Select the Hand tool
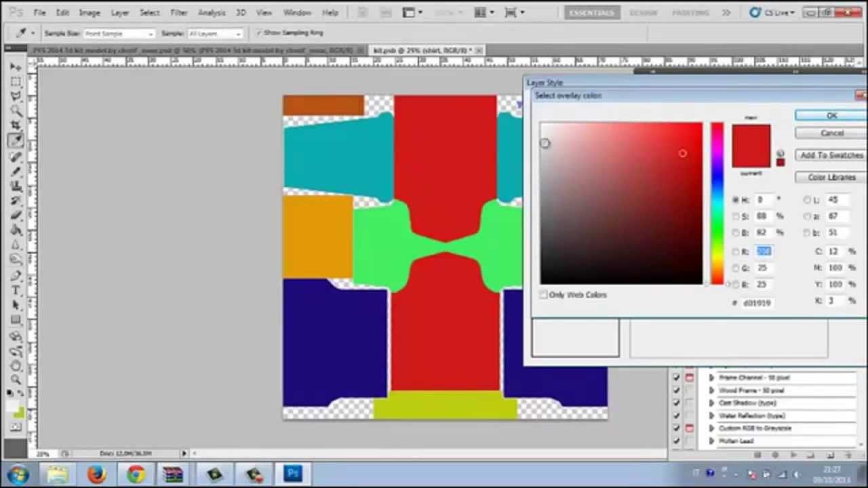This screenshot has height=488, width=868. tap(16, 365)
